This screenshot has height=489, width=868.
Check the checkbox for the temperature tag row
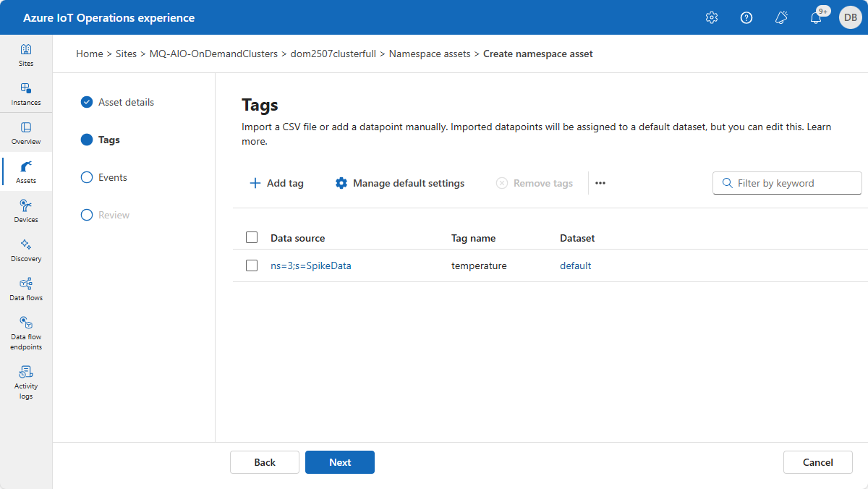click(252, 265)
